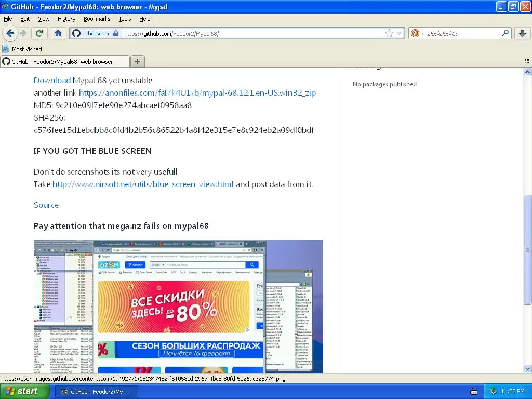The width and height of the screenshot is (532, 399).
Task: Click the 'IF YOU GOT THE BLUE SCREEN' heading
Action: tap(92, 151)
